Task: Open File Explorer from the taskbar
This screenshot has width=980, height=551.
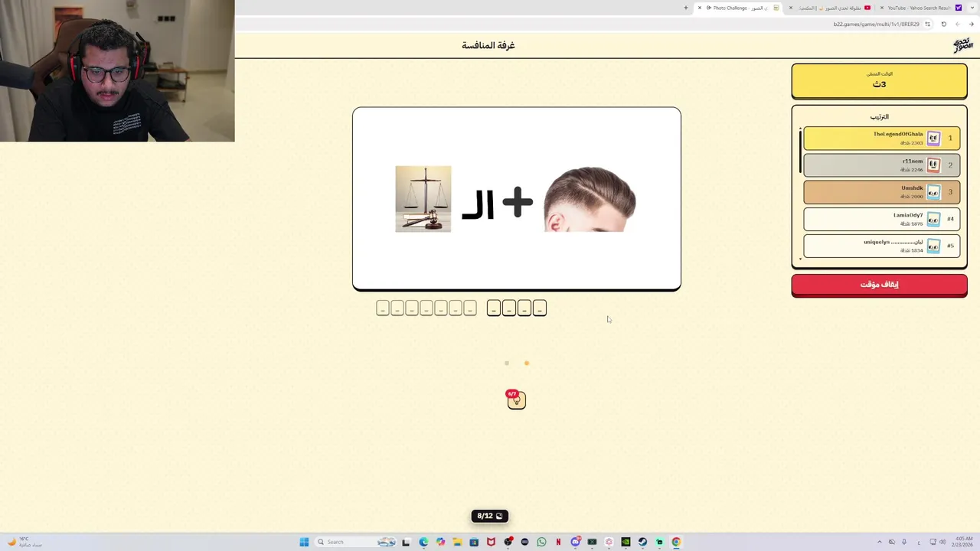Action: pyautogui.click(x=457, y=542)
